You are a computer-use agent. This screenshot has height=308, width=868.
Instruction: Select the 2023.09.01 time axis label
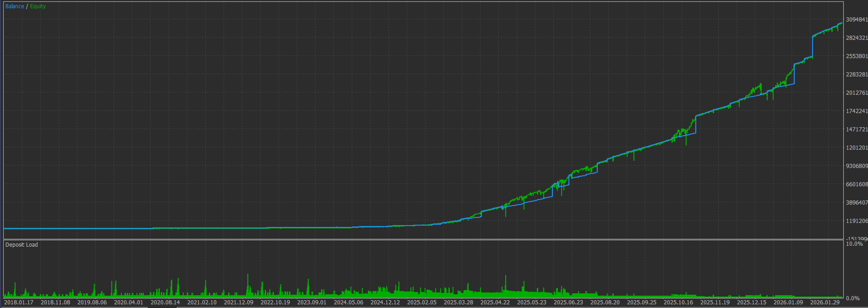coord(312,303)
